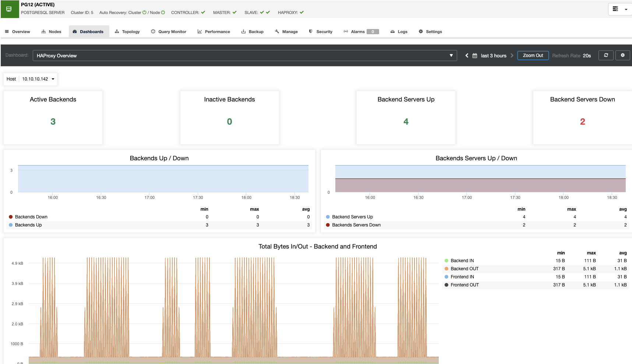Open the Query Monitor section
Screen dimensions: 632x364
tap(168, 32)
